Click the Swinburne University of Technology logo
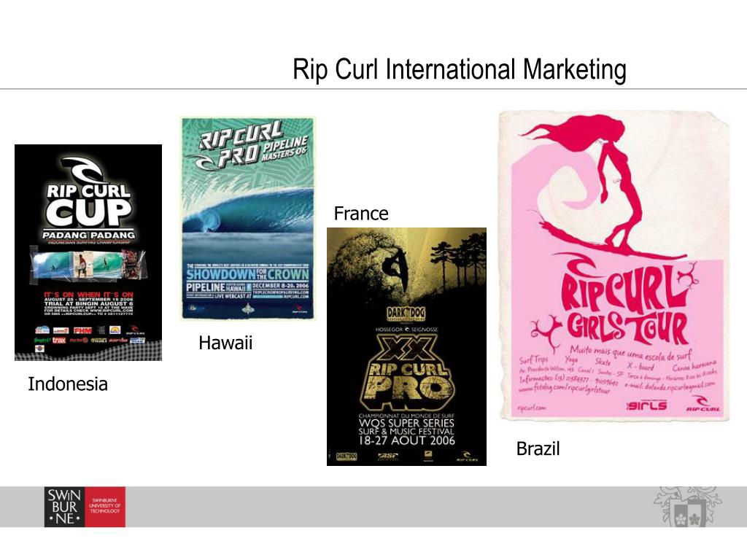This screenshot has height=560, width=747. click(x=85, y=507)
